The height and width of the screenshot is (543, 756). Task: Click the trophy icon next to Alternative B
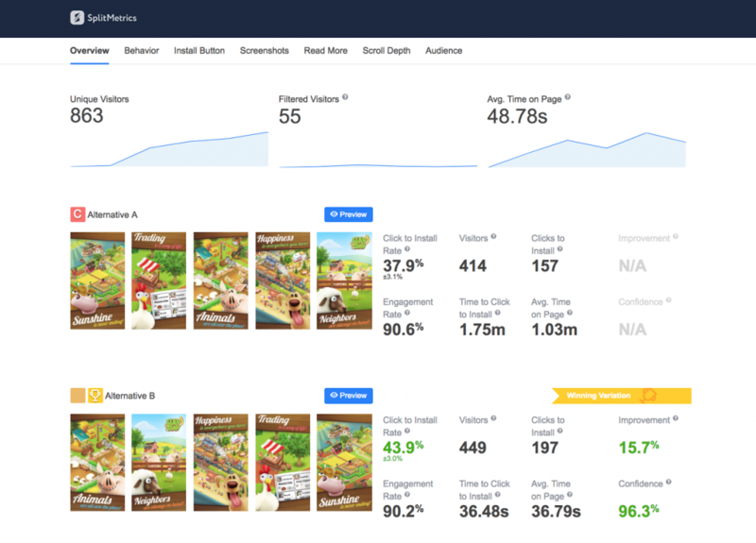click(95, 396)
